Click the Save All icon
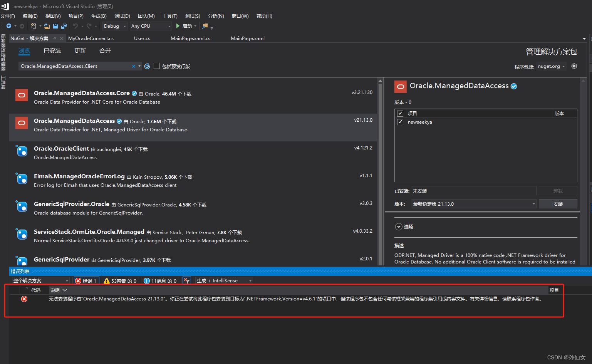The height and width of the screenshot is (364, 592). pyautogui.click(x=64, y=26)
